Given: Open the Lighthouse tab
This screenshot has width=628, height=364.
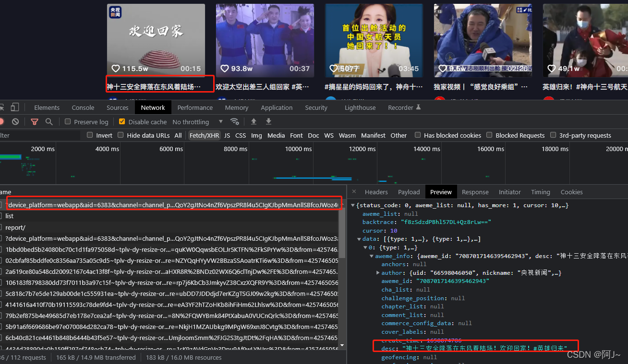Looking at the screenshot, I should pos(360,107).
